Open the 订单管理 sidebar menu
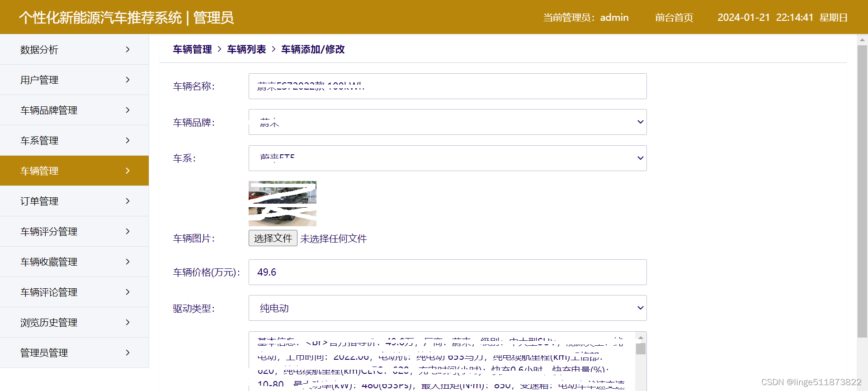 pos(74,201)
